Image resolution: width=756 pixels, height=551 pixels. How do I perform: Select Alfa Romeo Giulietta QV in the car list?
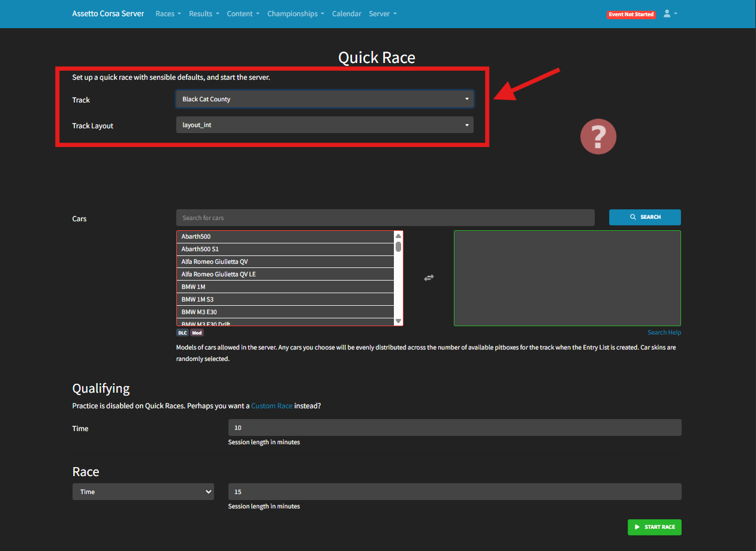285,262
